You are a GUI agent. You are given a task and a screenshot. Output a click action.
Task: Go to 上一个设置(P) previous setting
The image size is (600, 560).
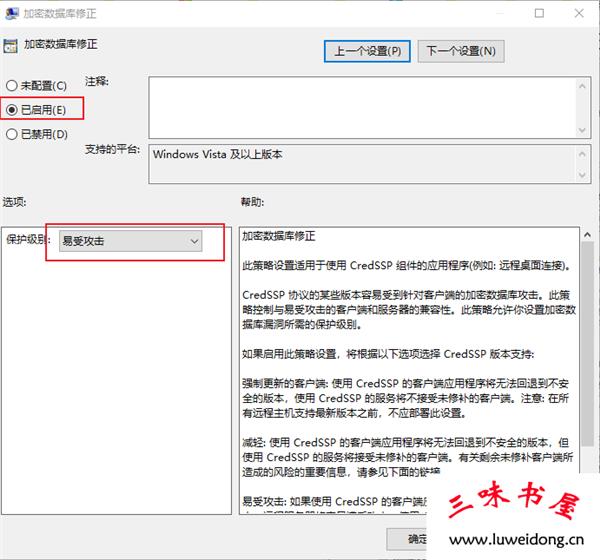pos(367,50)
